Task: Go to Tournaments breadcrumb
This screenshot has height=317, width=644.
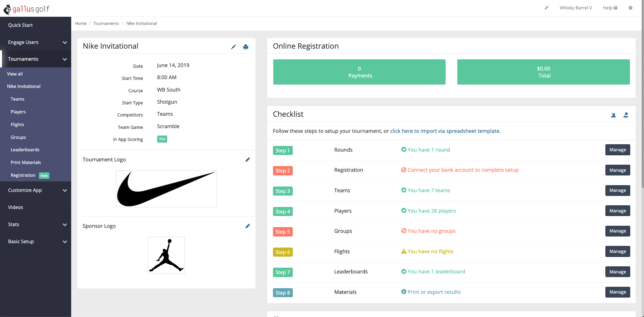Action: [x=106, y=23]
